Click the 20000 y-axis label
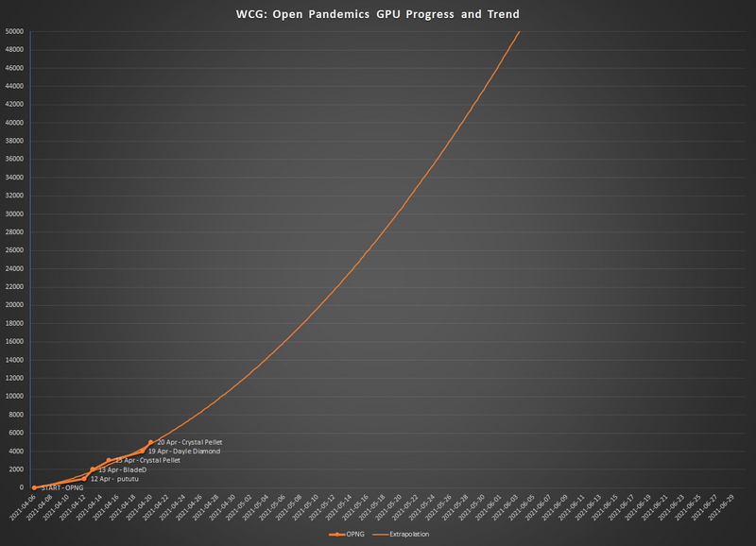Viewport: 756px width, 546px height. click(14, 305)
